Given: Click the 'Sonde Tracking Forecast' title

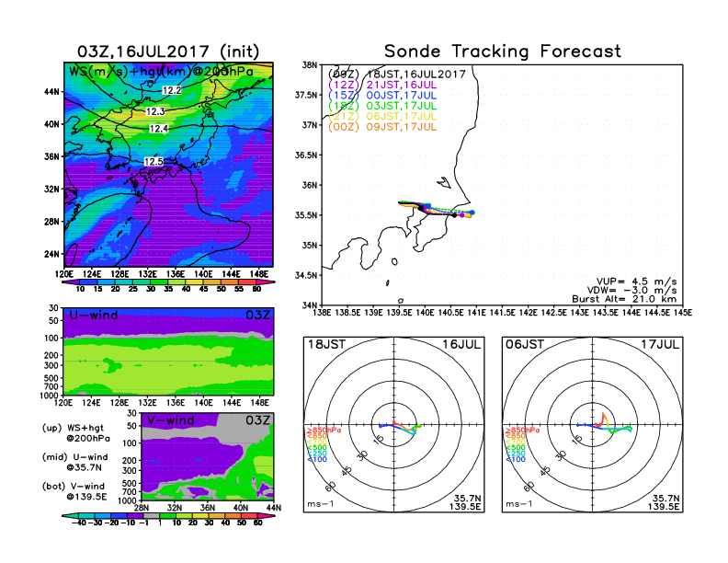Looking at the screenshot, I should [503, 52].
